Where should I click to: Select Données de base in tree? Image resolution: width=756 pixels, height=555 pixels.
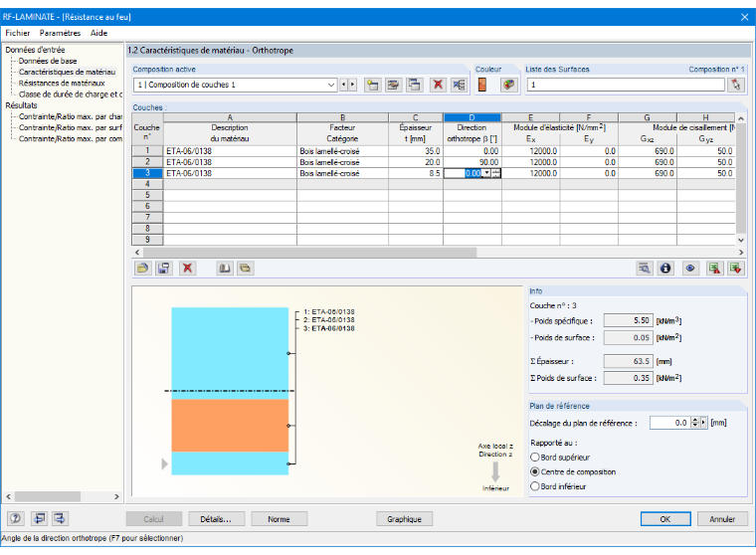[x=48, y=61]
